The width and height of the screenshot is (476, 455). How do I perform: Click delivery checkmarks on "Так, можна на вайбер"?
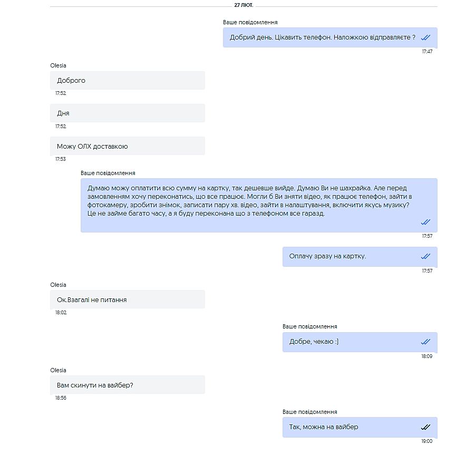point(426,427)
